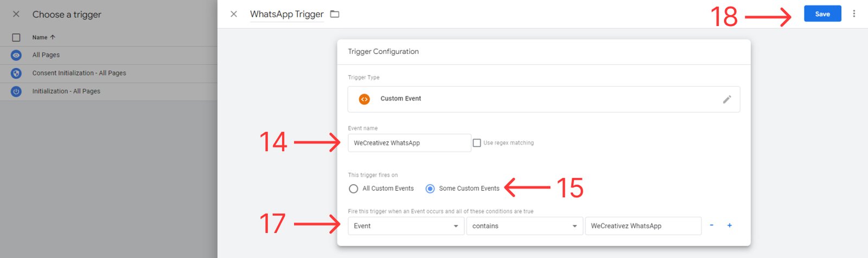Click the orange Custom Event icon
The image size is (868, 258).
(364, 99)
